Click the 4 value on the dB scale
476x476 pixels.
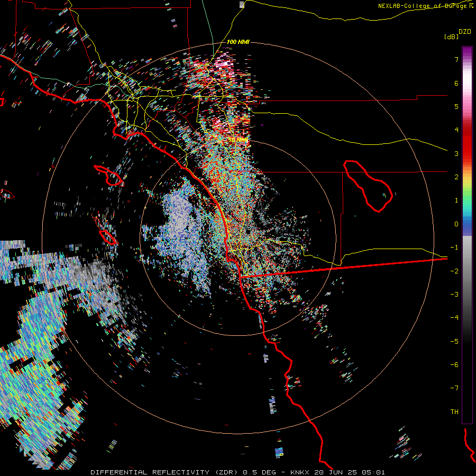pyautogui.click(x=456, y=130)
